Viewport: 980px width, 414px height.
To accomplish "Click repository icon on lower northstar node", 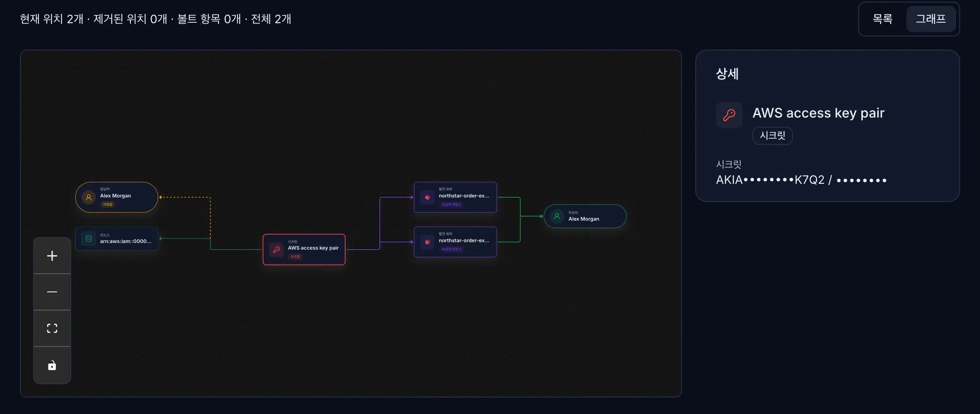I will pyautogui.click(x=428, y=242).
